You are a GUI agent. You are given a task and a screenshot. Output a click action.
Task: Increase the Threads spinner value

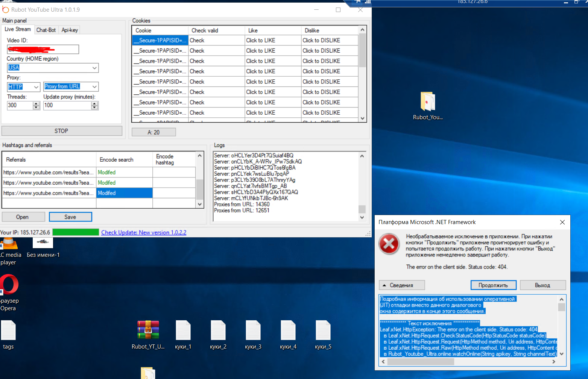point(36,103)
